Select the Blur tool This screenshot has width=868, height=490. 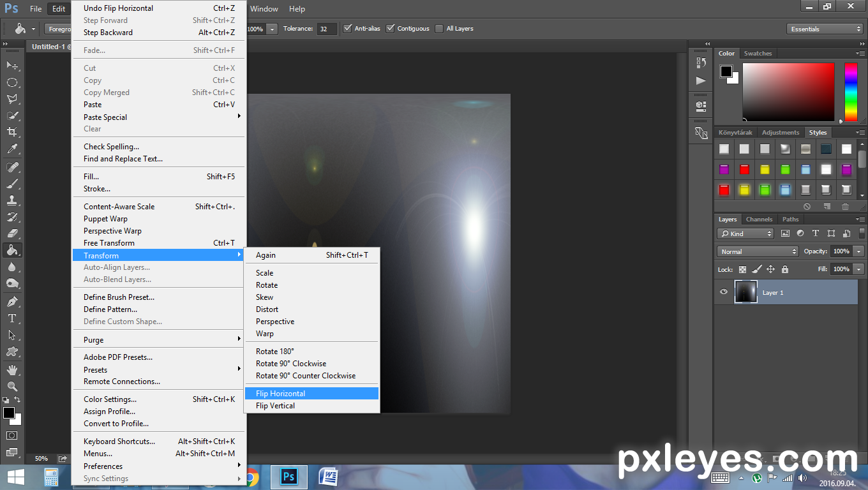pos(12,267)
